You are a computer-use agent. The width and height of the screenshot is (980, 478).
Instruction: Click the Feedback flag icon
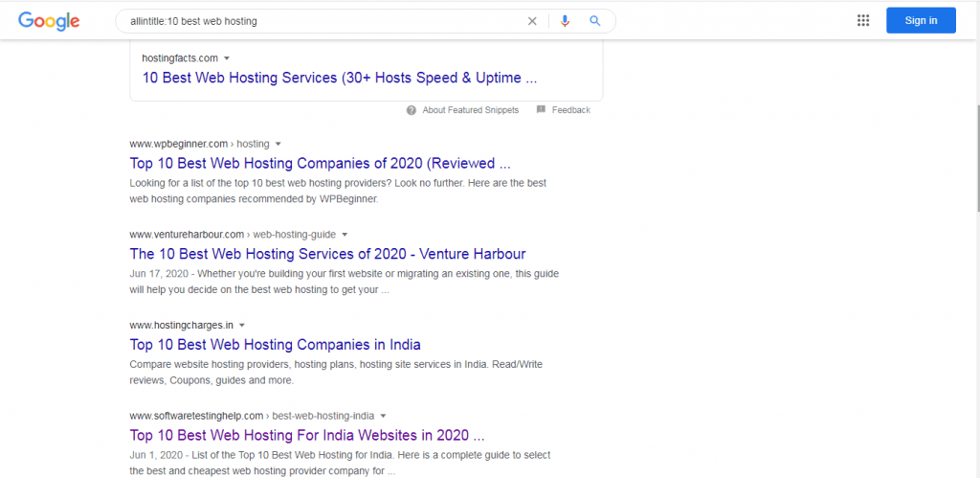(542, 109)
